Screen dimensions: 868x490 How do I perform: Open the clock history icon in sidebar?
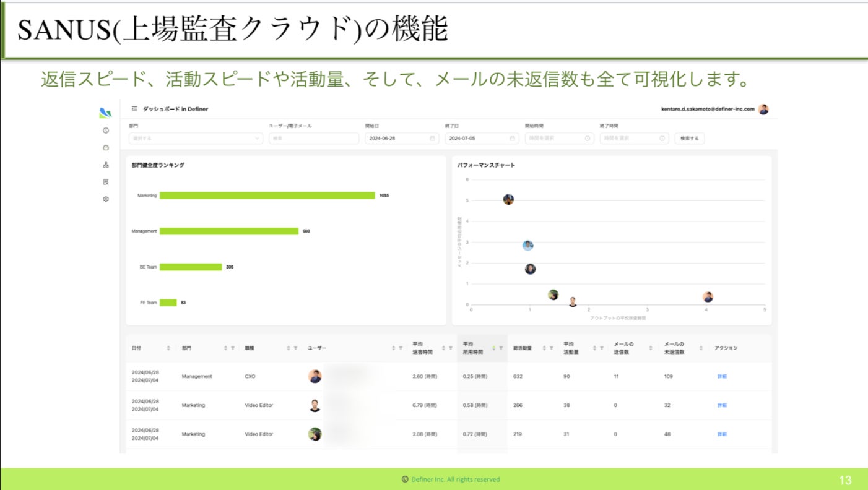click(x=106, y=131)
